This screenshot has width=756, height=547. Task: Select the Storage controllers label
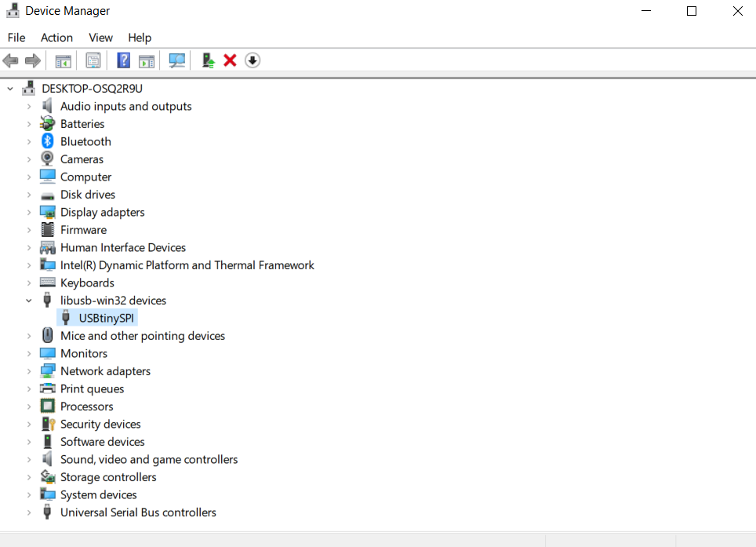[108, 477]
